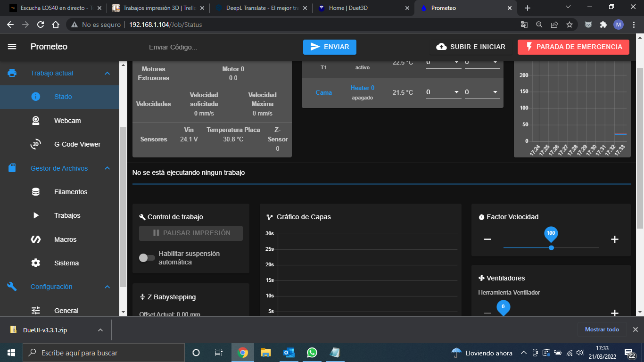Click the Filamentos database icon
This screenshot has width=644, height=362.
(x=36, y=192)
